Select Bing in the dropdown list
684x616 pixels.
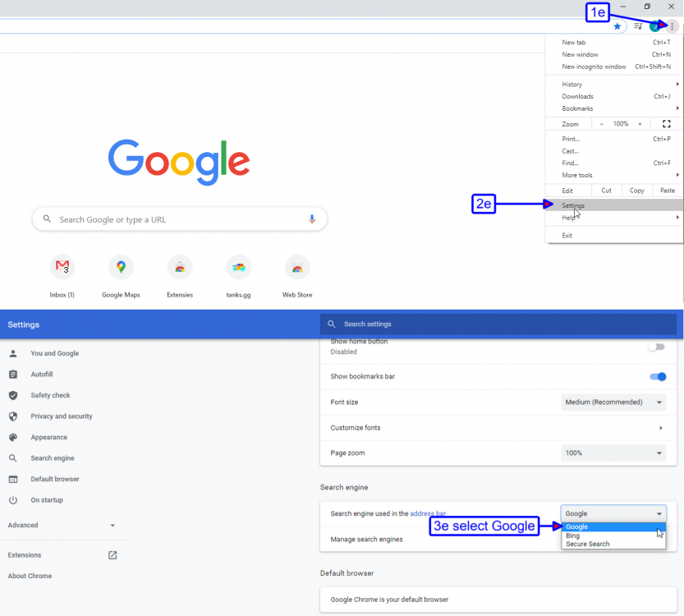(613, 536)
